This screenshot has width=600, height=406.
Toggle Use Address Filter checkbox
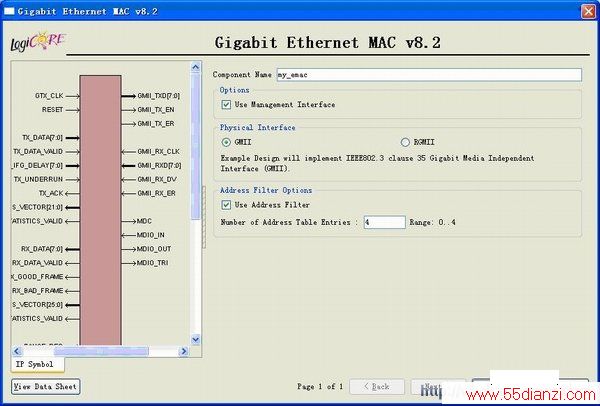(226, 205)
